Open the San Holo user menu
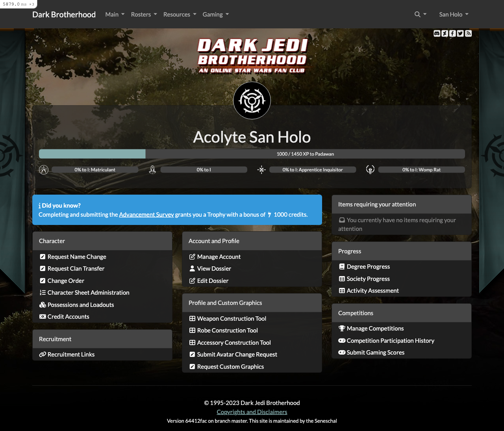Viewport: 504px width, 431px height. pyautogui.click(x=454, y=15)
